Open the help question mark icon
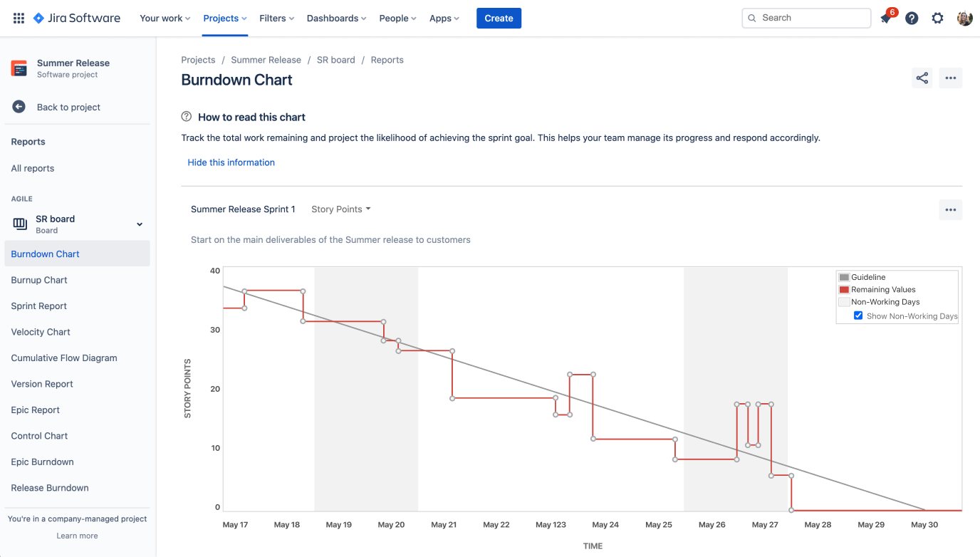This screenshot has height=557, width=980. [912, 19]
